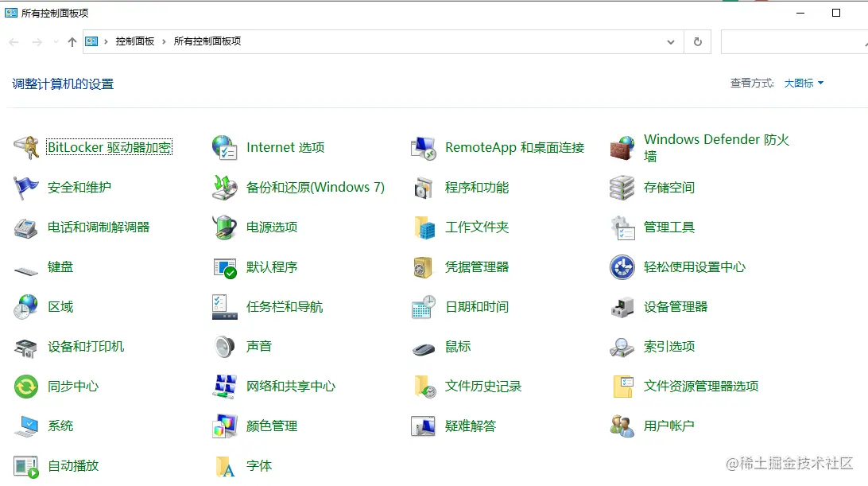Screen dimensions: 868x486
Task: Open the BitLocker 驱动器加密 link
Action: (x=109, y=147)
